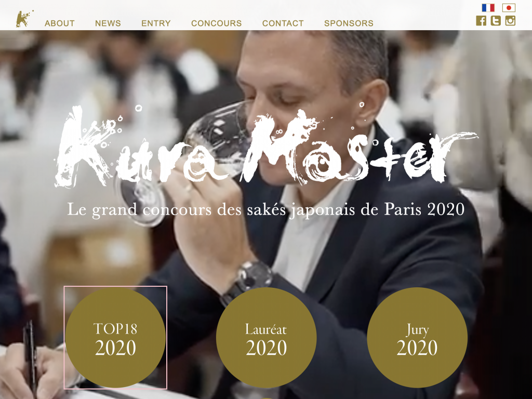This screenshot has width=532, height=399.
Task: Click the subtitle about sakés japonais de Paris
Action: (266, 209)
